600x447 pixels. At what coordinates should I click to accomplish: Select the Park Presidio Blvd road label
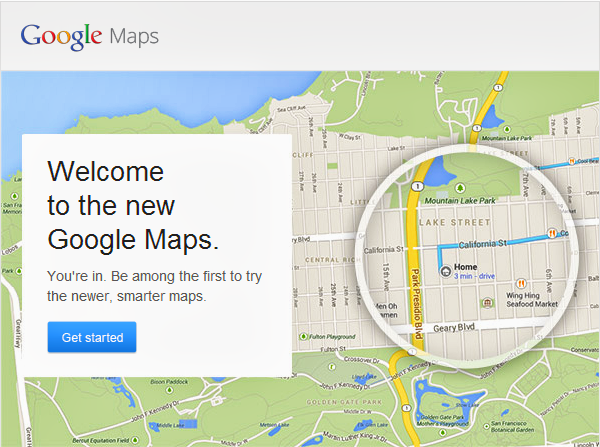[416, 303]
